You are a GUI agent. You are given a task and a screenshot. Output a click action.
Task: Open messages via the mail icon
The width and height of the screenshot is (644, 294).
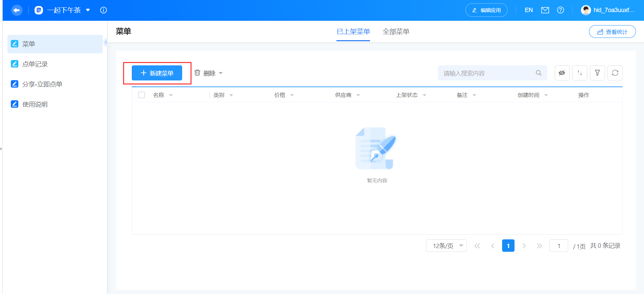point(545,10)
